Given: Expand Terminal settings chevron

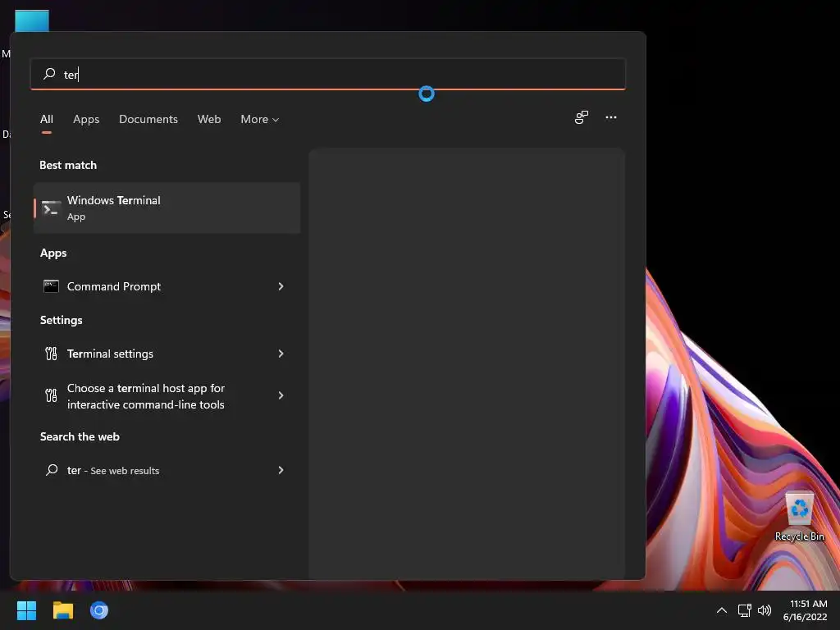Looking at the screenshot, I should point(281,354).
